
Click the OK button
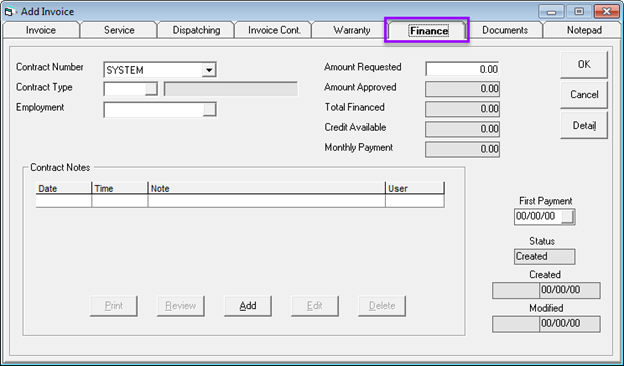point(584,64)
